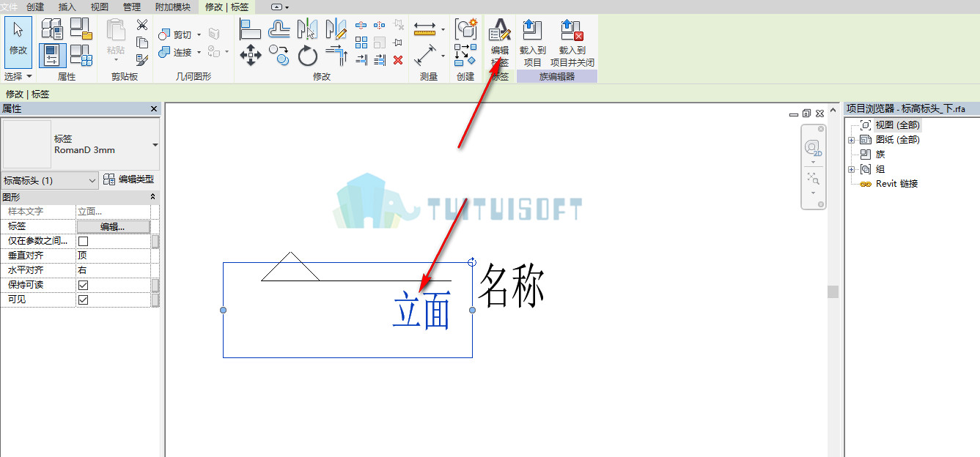980x457 pixels.
Task: Uncheck the 保持可读 checkbox
Action: point(83,285)
